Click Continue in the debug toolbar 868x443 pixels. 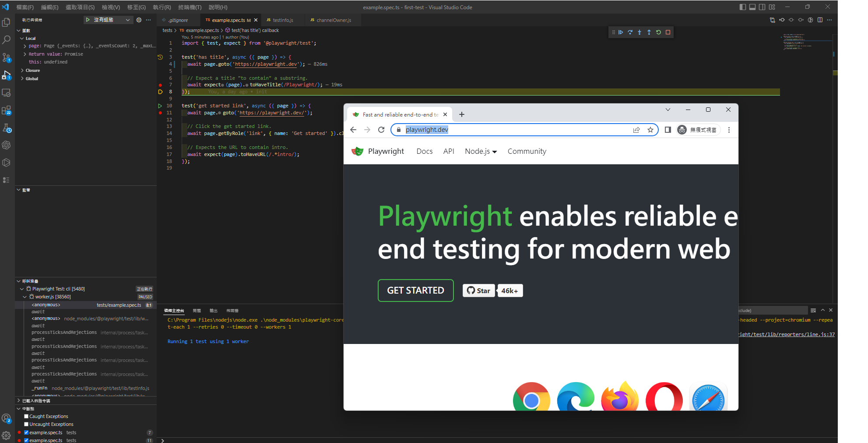pos(621,32)
